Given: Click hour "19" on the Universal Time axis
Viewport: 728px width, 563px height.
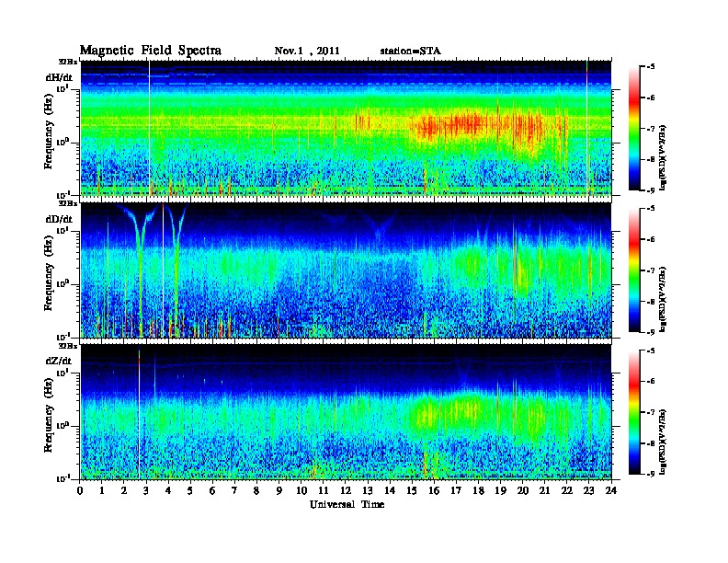Looking at the screenshot, I should pyautogui.click(x=500, y=490).
